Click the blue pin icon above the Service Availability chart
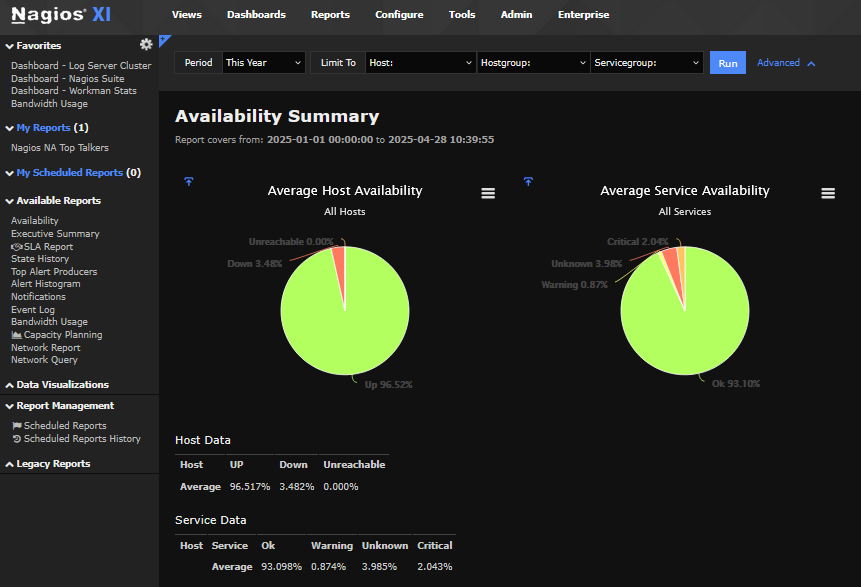861x587 pixels. pos(528,181)
